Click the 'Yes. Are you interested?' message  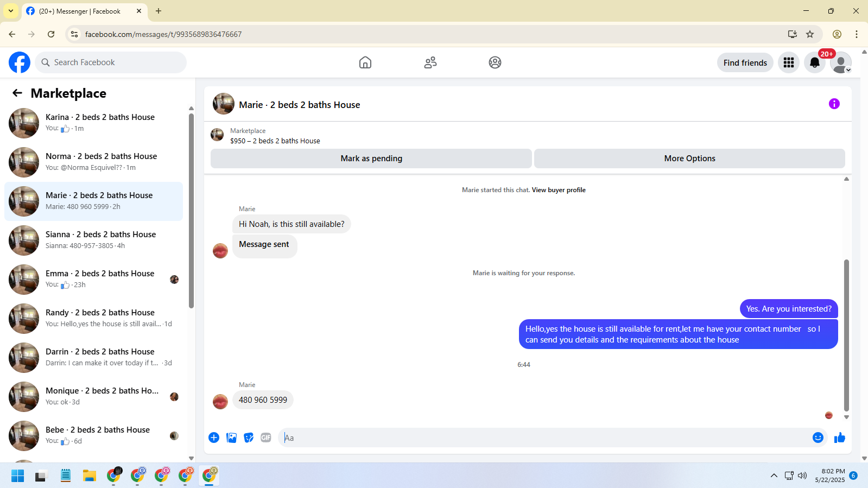789,309
